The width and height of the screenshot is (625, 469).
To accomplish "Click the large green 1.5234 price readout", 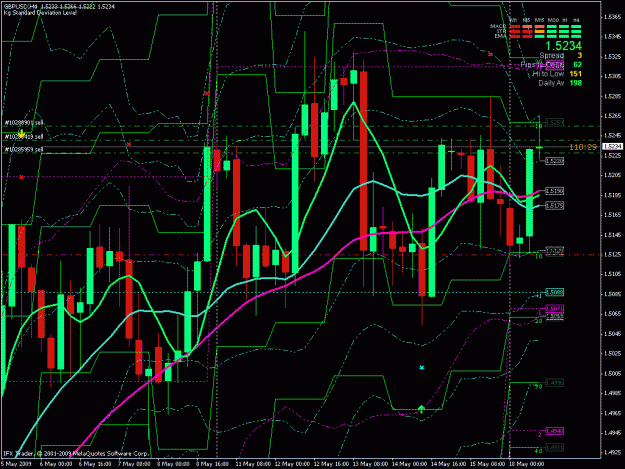I will (x=563, y=46).
